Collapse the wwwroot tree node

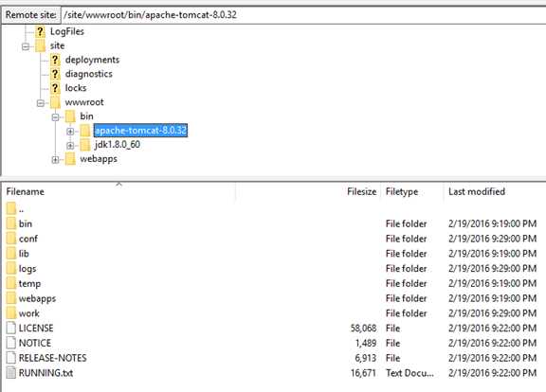41,103
